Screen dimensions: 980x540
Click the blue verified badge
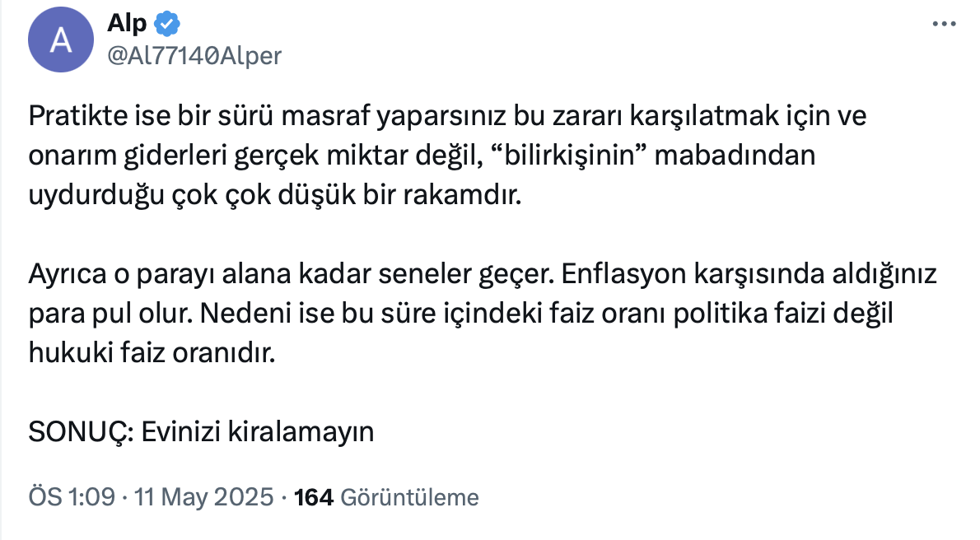[x=168, y=25]
